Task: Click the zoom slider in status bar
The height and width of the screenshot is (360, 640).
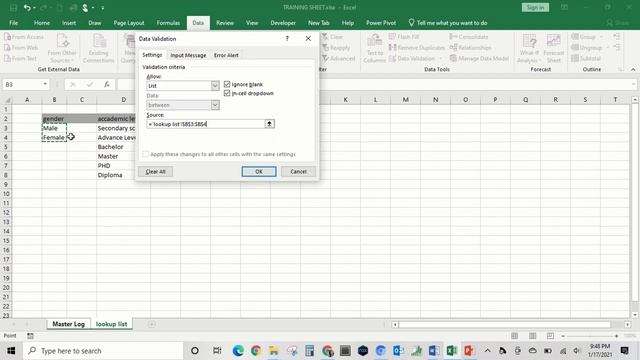Action: pos(590,336)
